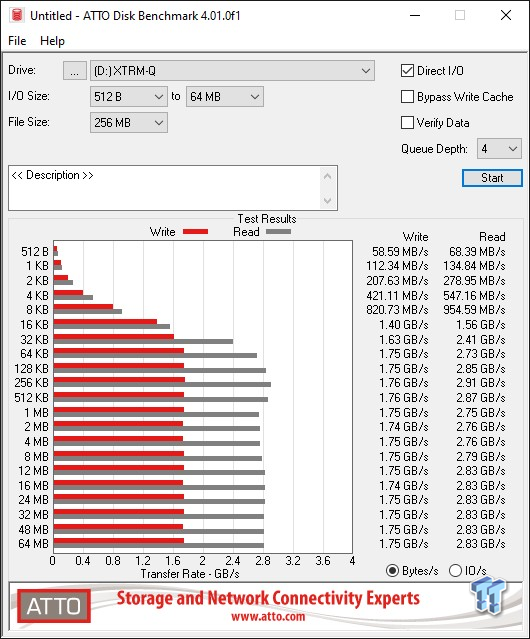Click the TweakTown TT watermark logo
The height and width of the screenshot is (639, 530).
click(x=488, y=597)
